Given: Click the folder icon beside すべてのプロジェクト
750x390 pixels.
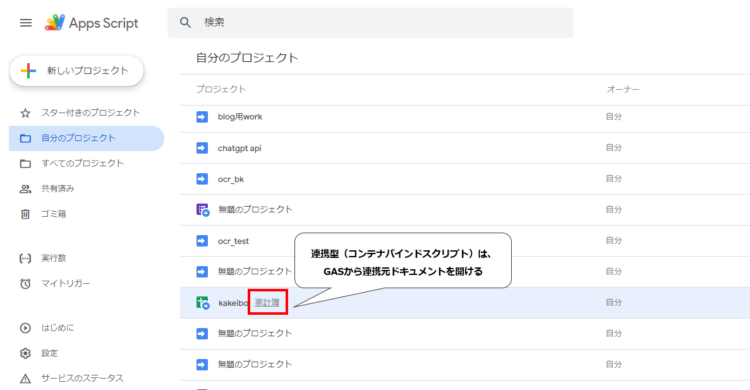Looking at the screenshot, I should (25, 164).
